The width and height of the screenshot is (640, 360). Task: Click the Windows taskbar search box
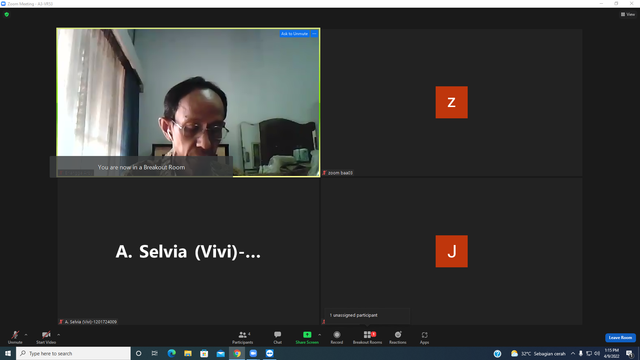[x=73, y=353]
